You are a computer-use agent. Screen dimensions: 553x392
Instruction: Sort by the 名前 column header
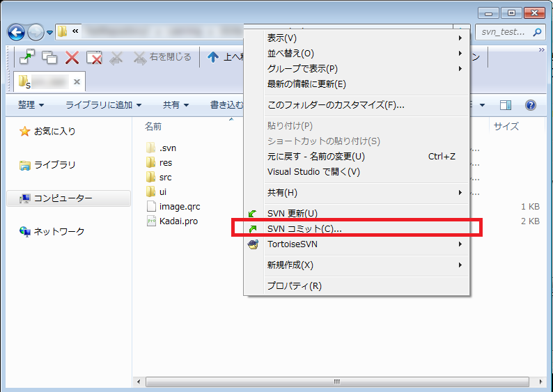click(x=153, y=126)
